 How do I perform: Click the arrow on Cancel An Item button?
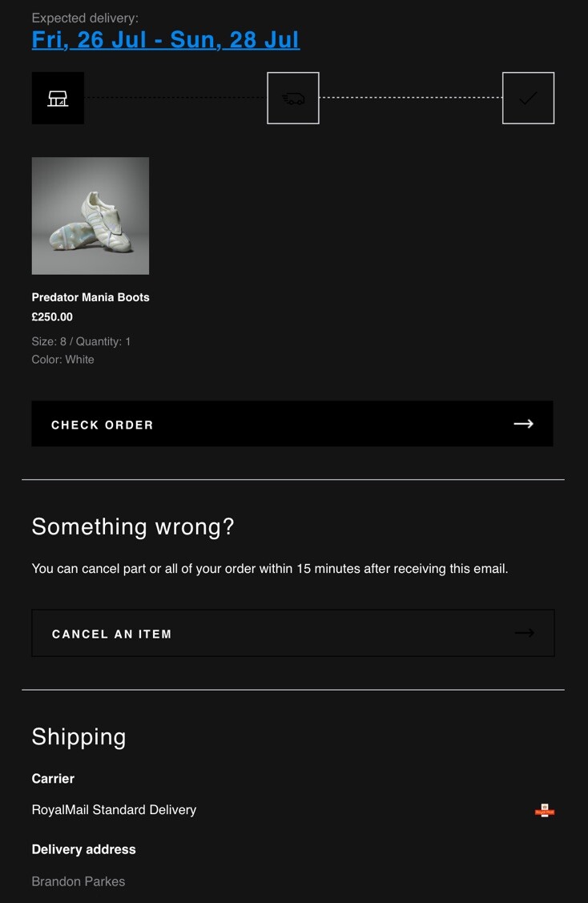(524, 633)
